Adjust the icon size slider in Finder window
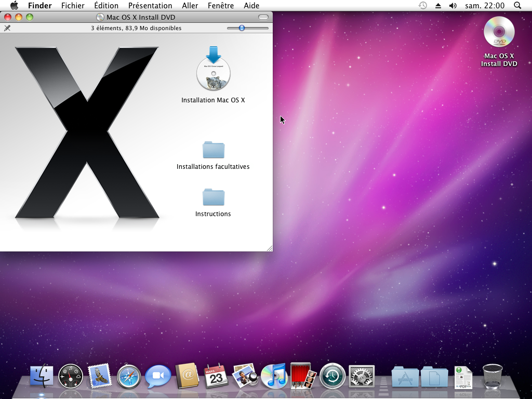The width and height of the screenshot is (532, 399). coord(242,28)
